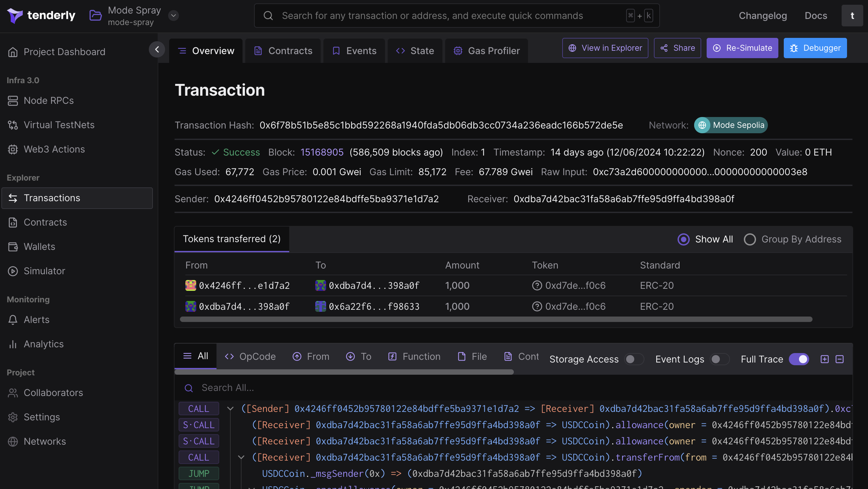Open the Mode Spray project dropdown

click(x=174, y=16)
